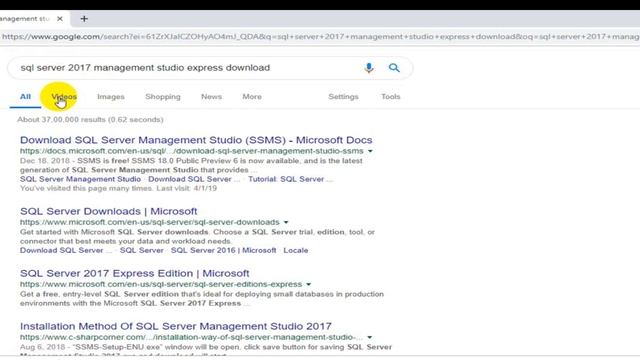Open search Settings menu
This screenshot has height=360, width=640.
point(343,97)
